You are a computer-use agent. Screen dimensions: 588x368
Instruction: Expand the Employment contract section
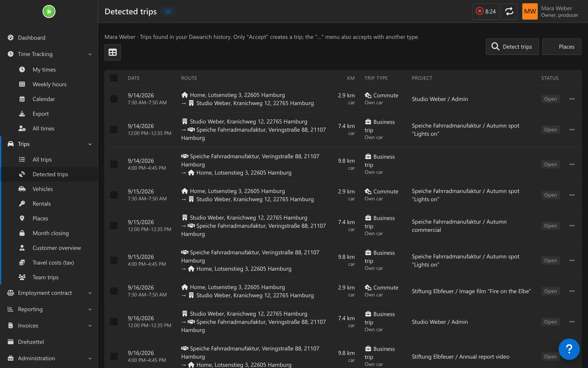[49, 293]
